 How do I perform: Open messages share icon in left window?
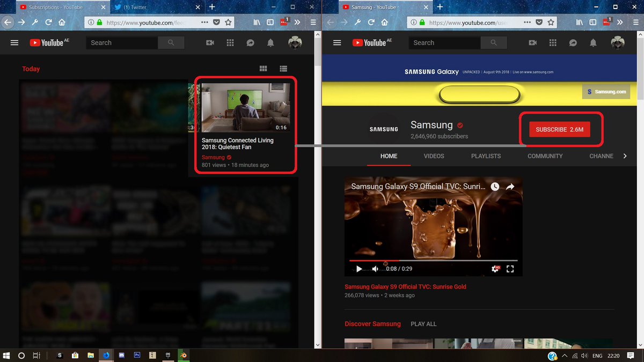coord(250,43)
